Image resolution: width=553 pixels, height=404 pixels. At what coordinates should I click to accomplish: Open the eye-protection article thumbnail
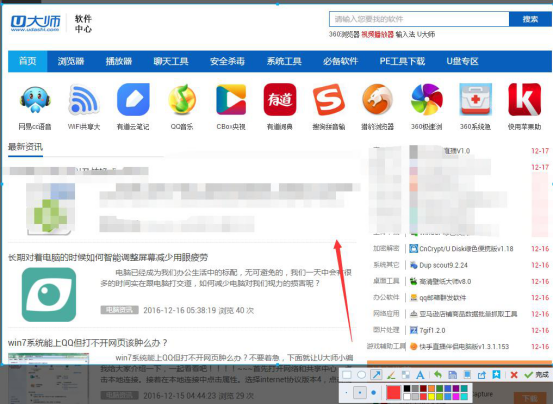coord(49,295)
